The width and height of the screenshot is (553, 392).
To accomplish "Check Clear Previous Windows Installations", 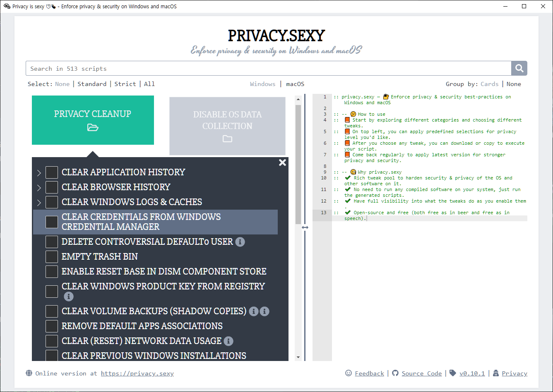I will 52,356.
